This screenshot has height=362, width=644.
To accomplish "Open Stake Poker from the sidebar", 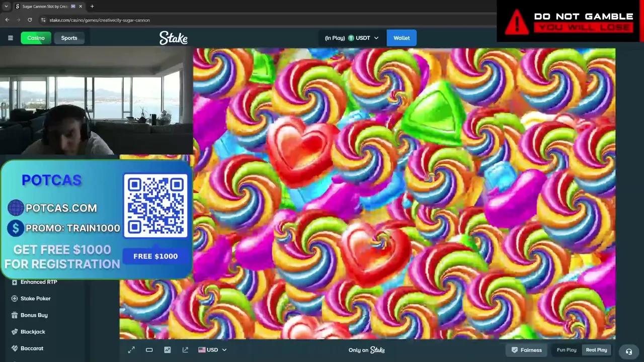I will tap(35, 299).
